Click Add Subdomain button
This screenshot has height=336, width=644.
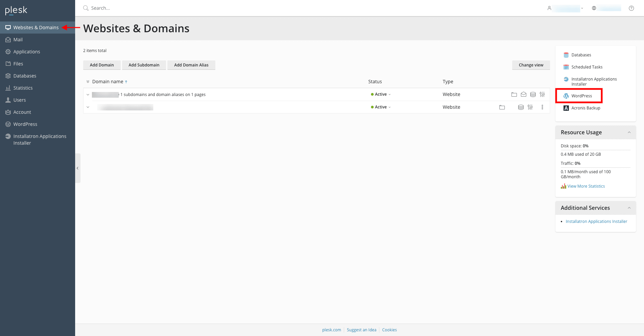coord(144,65)
